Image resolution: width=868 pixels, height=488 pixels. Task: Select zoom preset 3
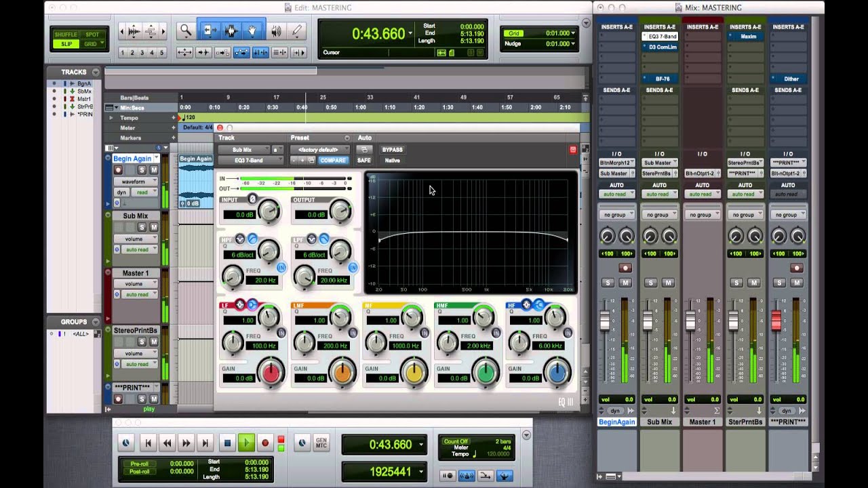pyautogui.click(x=142, y=53)
